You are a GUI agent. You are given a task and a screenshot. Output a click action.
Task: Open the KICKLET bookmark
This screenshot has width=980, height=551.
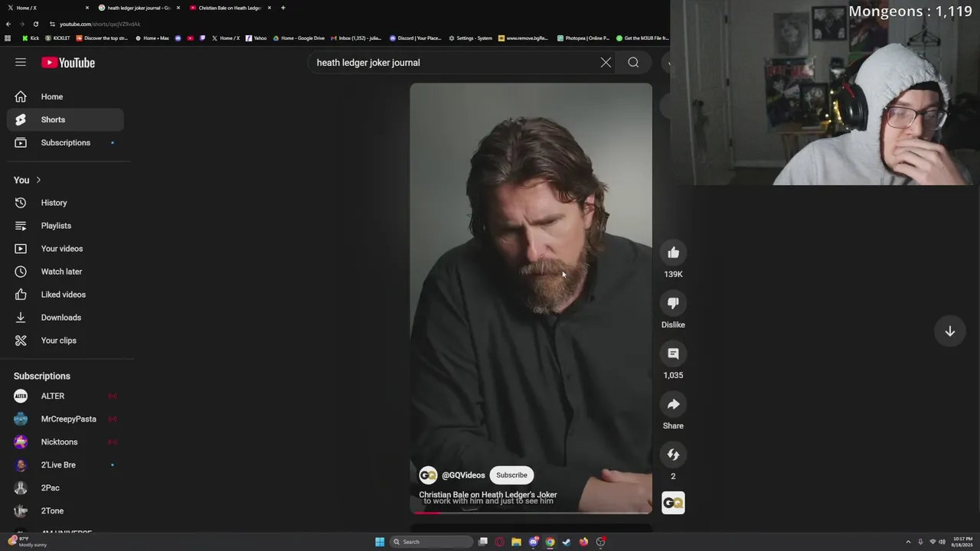click(58, 38)
